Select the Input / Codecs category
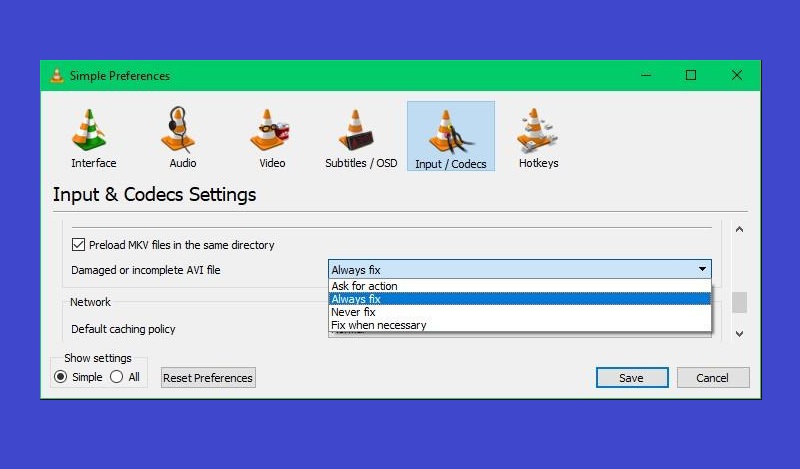The image size is (800, 469). tap(451, 136)
